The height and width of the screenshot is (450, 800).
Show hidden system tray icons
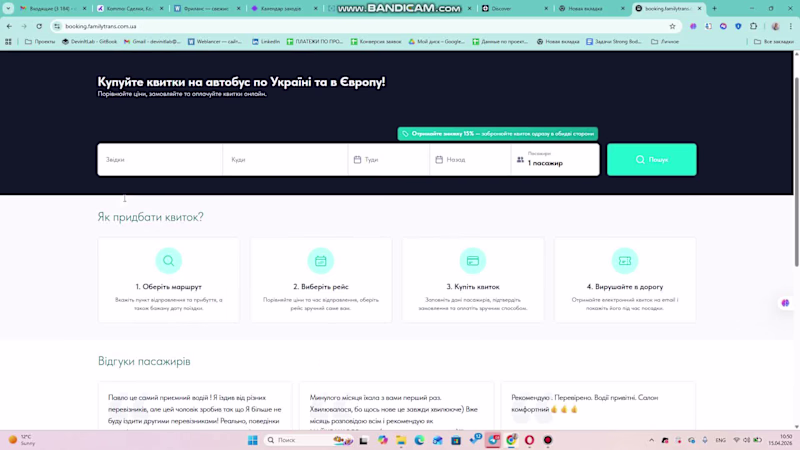(652, 440)
